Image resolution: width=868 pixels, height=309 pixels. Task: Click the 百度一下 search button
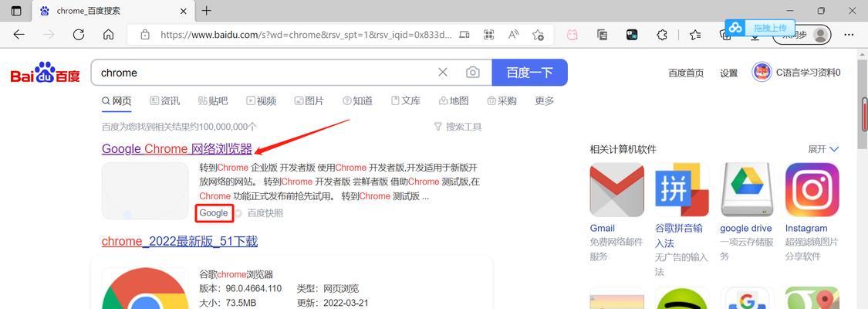coord(530,73)
